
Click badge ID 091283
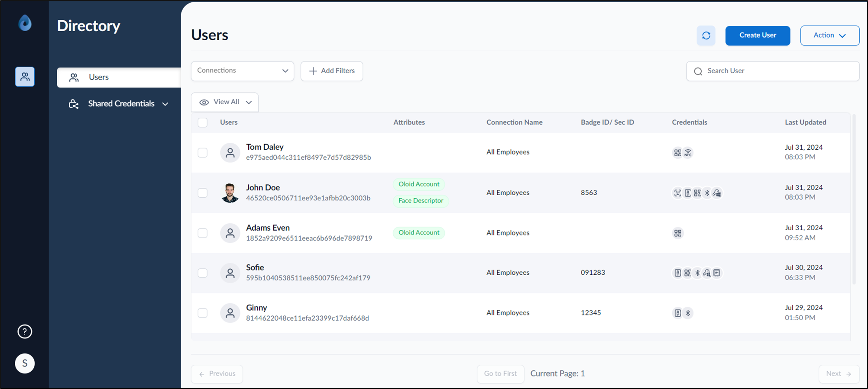(x=593, y=273)
